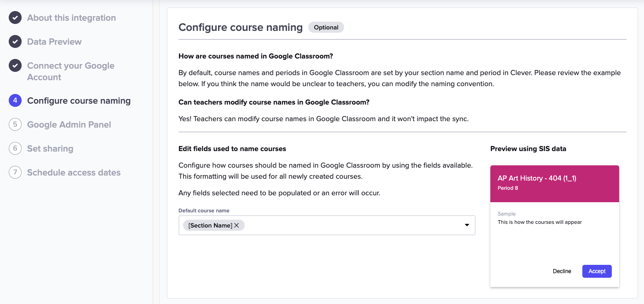
Task: Click the Optional badge near the heading
Action: (326, 27)
